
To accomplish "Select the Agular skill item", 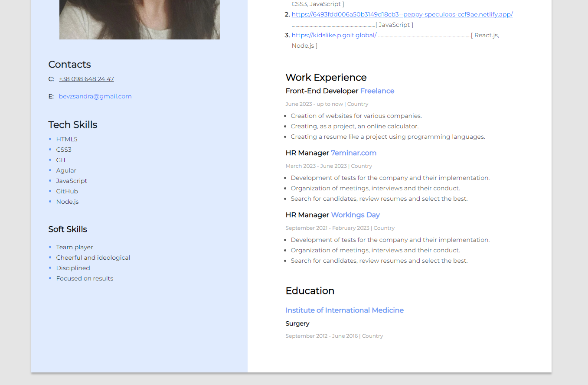I will 66,170.
